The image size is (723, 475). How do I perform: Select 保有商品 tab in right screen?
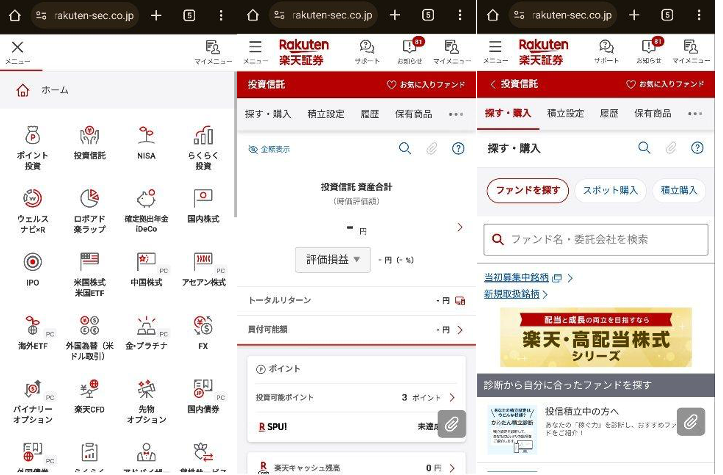point(652,113)
